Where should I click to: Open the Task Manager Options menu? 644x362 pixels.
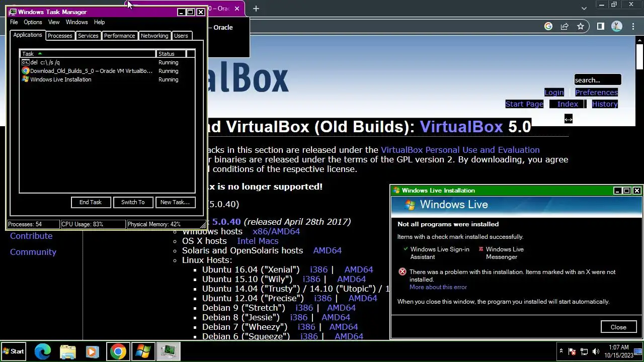33,22
